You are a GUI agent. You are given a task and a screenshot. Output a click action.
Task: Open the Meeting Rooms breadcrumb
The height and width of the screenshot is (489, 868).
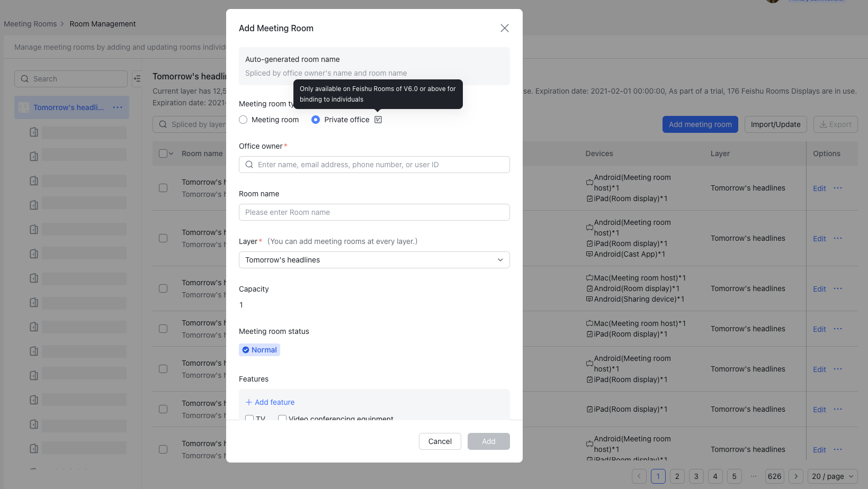[x=30, y=24]
